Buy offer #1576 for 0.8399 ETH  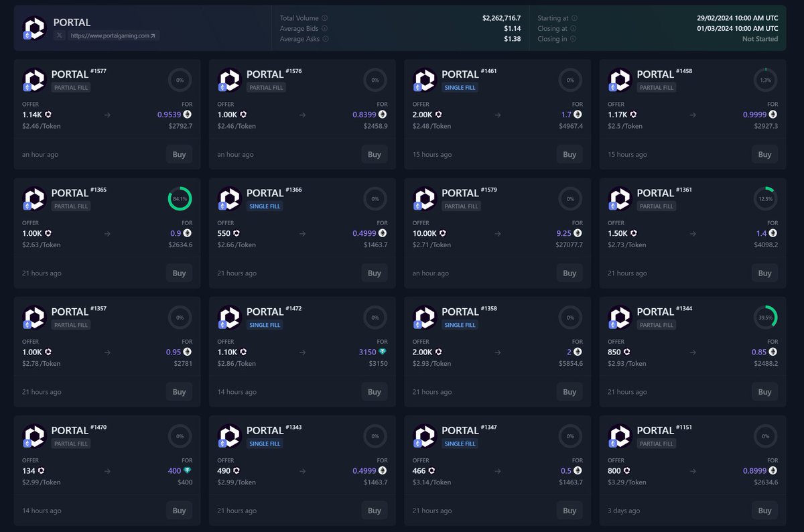(375, 154)
